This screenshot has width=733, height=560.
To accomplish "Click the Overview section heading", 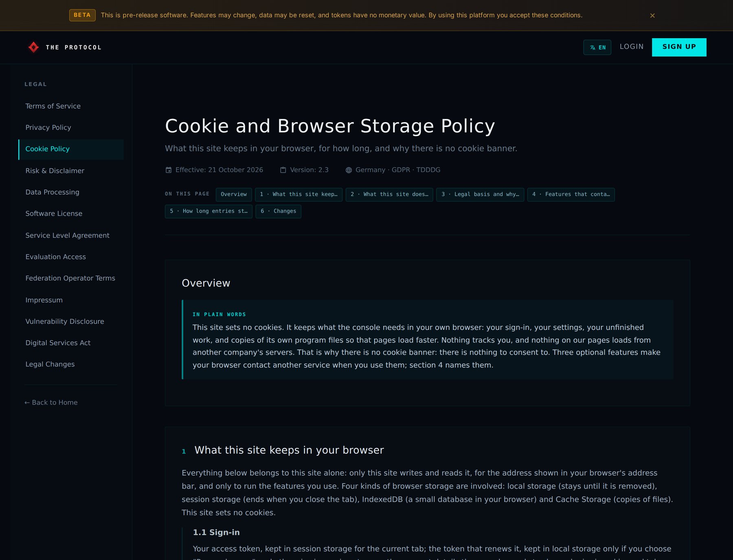I will (206, 283).
